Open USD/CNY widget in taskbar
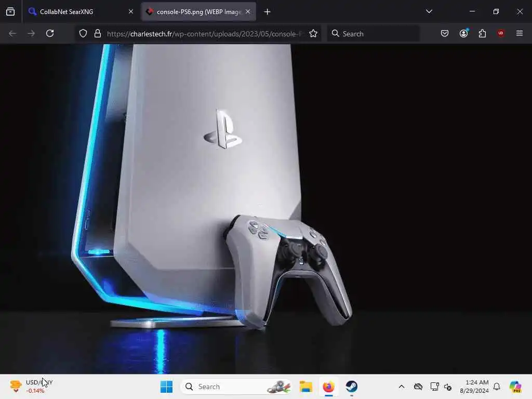 pos(31,387)
